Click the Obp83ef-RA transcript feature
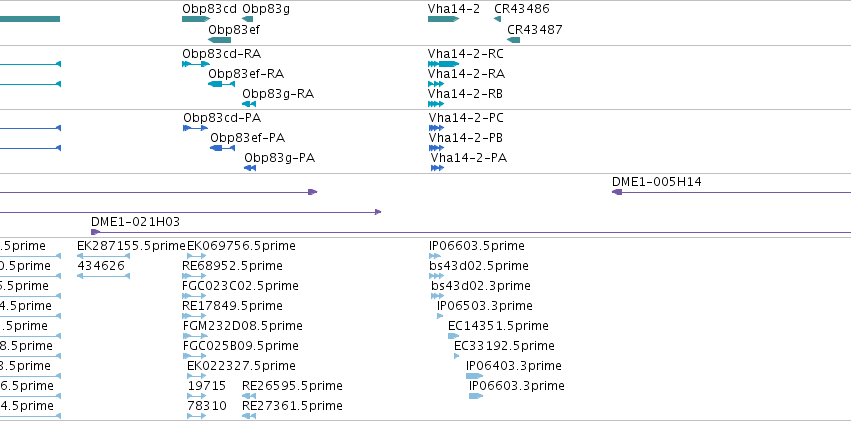 pos(221,84)
